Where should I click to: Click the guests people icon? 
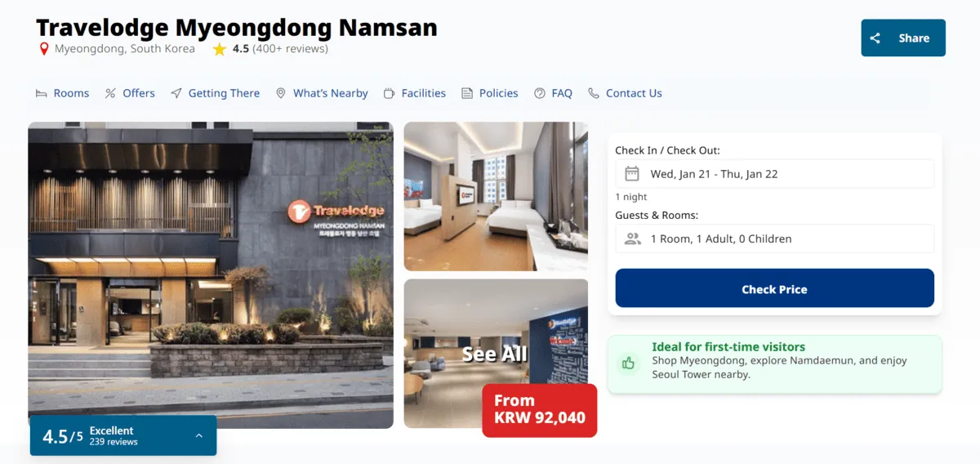(632, 239)
